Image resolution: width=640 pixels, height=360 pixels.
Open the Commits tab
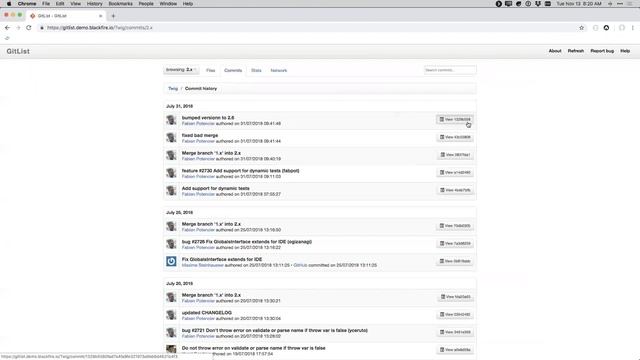coord(233,71)
